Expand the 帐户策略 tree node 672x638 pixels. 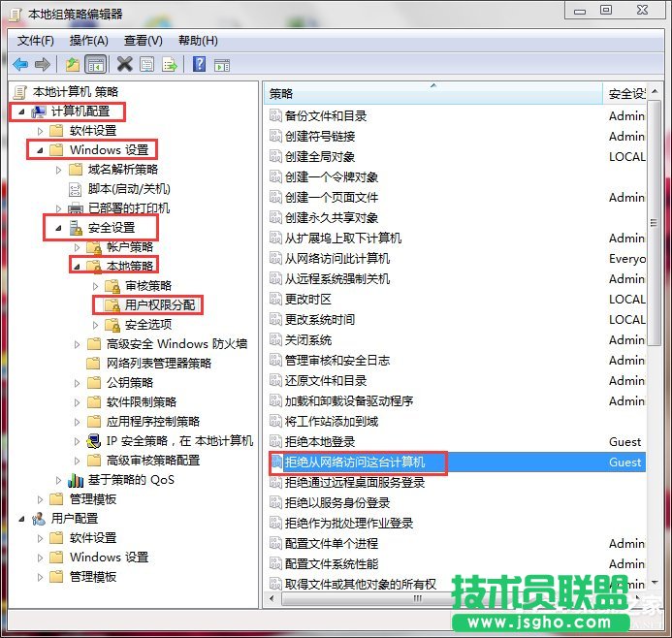[x=77, y=247]
